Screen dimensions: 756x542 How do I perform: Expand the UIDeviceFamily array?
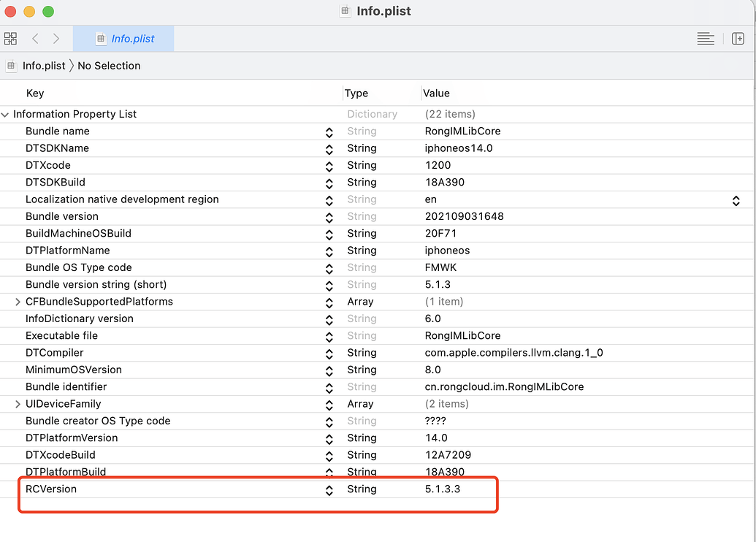coord(18,404)
